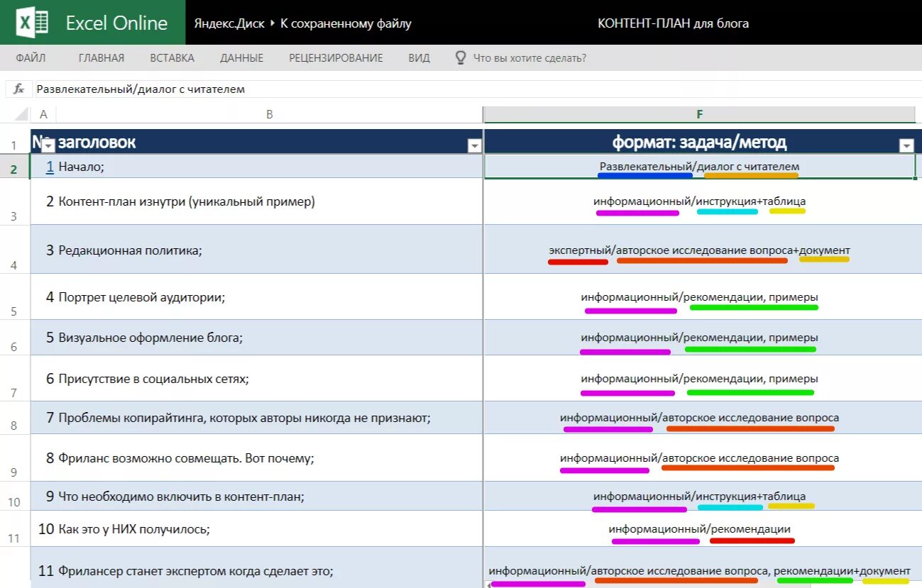
Task: Select row 7 header
Action: point(14,378)
